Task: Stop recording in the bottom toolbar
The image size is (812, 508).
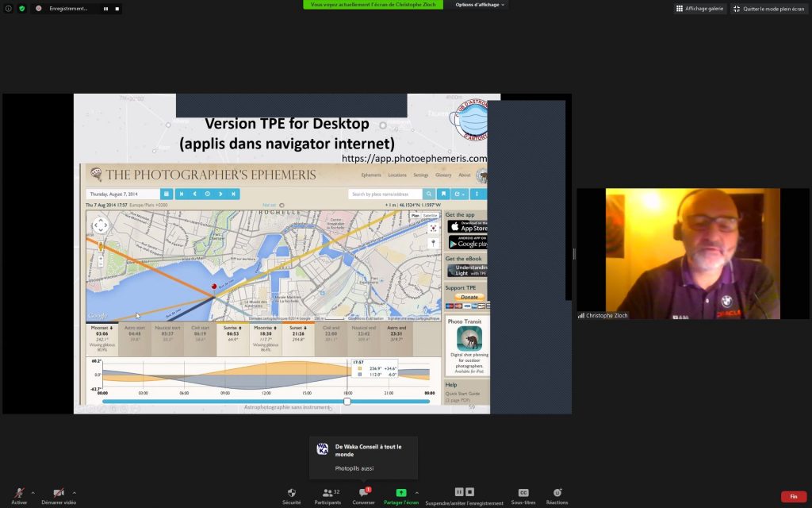Action: click(469, 491)
